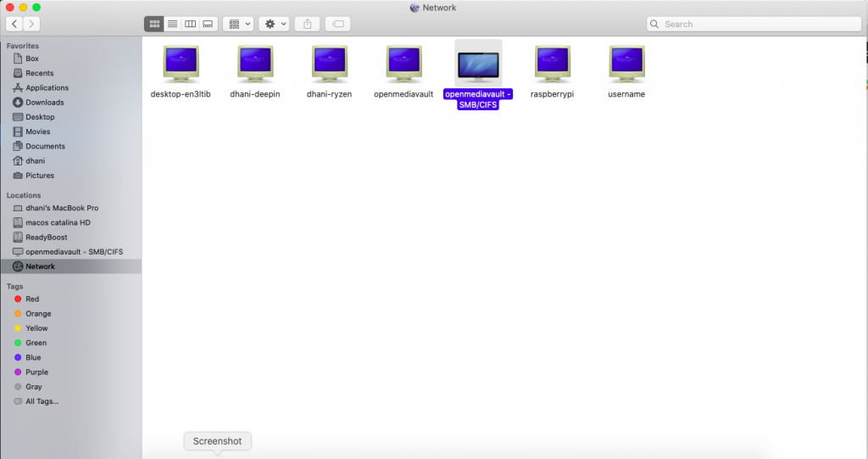Filter by the Blue tag
Screen dimensions: 868x459
(71, 357)
